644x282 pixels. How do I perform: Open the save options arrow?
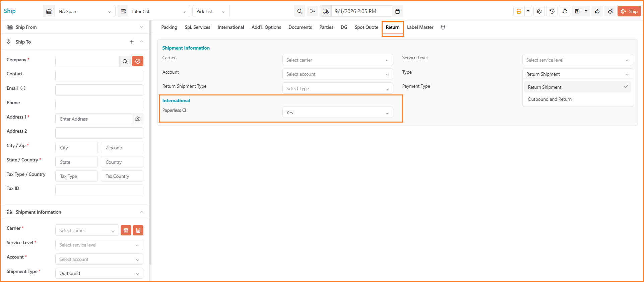pos(586,11)
